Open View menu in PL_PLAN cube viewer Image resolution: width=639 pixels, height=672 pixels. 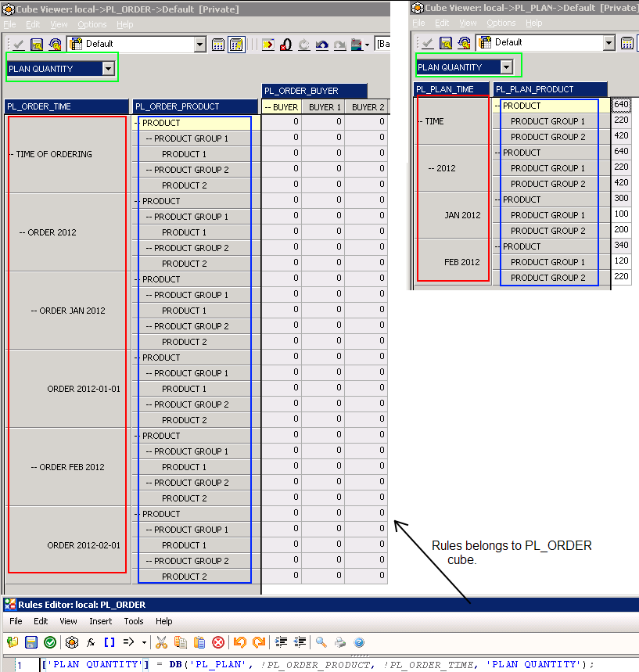468,23
